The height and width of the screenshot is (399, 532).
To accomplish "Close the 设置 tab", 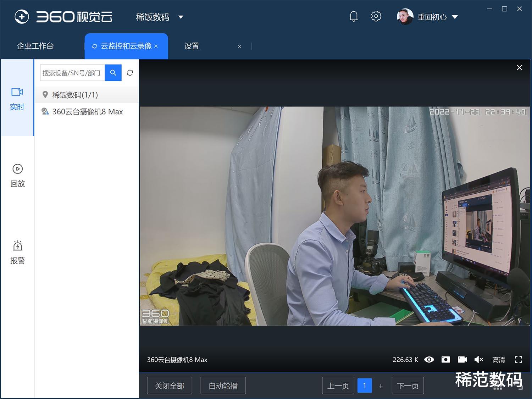I will 239,46.
